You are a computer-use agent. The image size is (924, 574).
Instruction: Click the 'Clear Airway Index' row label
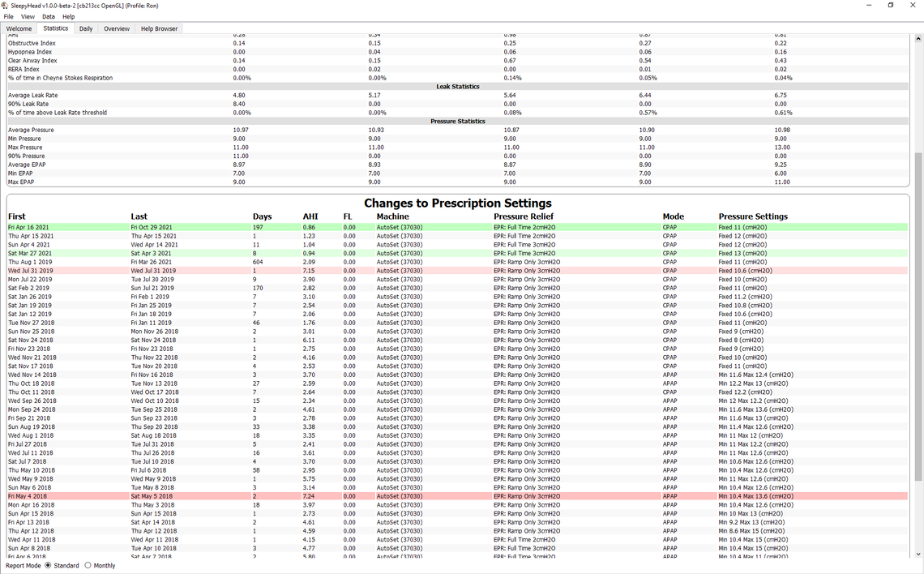tap(32, 61)
